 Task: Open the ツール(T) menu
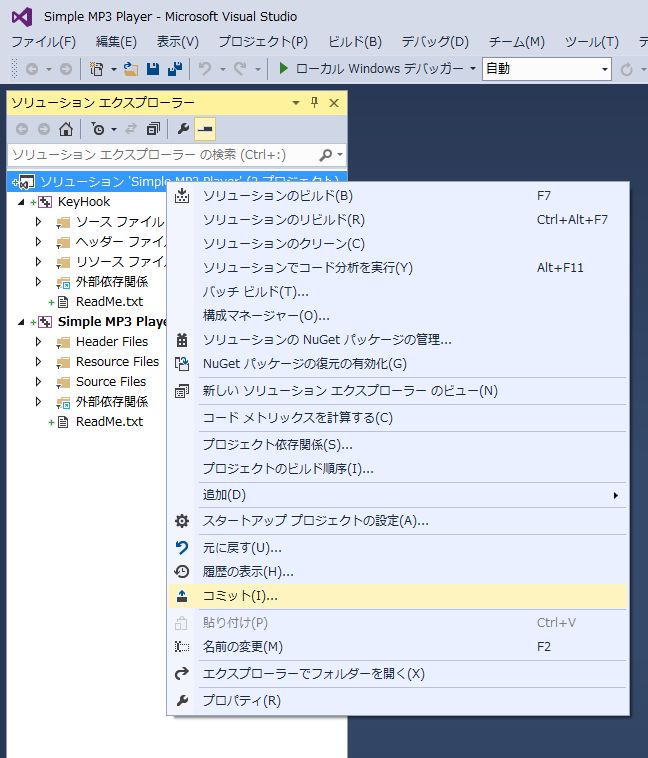tap(592, 42)
